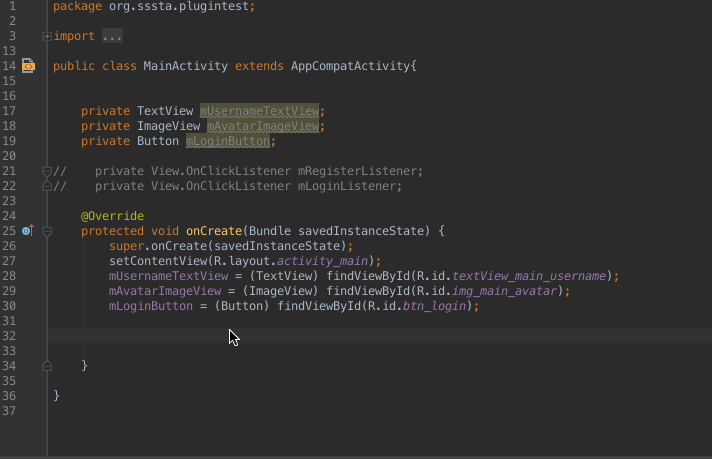Expand the folded import block
The height and width of the screenshot is (459, 712).
pyautogui.click(x=47, y=36)
